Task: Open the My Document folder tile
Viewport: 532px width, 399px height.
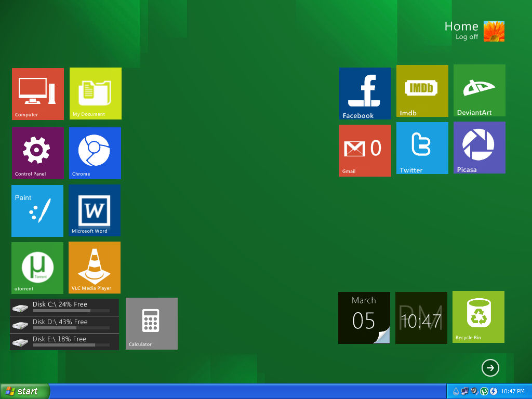Action: click(96, 94)
